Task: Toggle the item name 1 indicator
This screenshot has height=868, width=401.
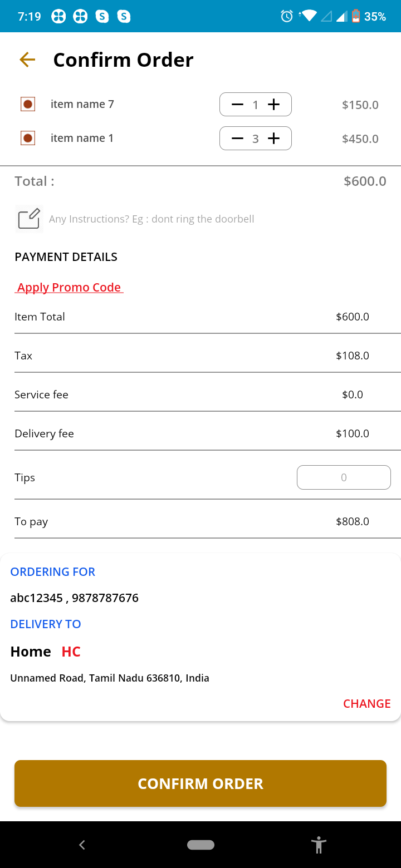Action: 28,138
